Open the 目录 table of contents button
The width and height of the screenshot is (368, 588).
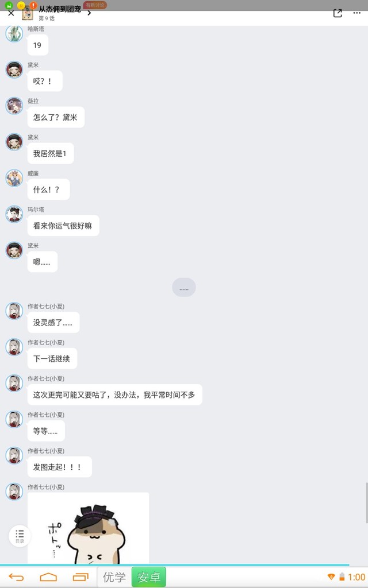(20, 536)
